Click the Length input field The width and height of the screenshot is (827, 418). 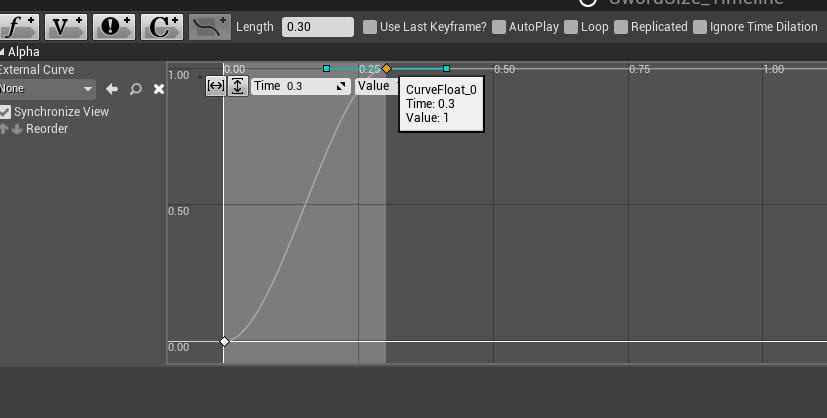316,27
